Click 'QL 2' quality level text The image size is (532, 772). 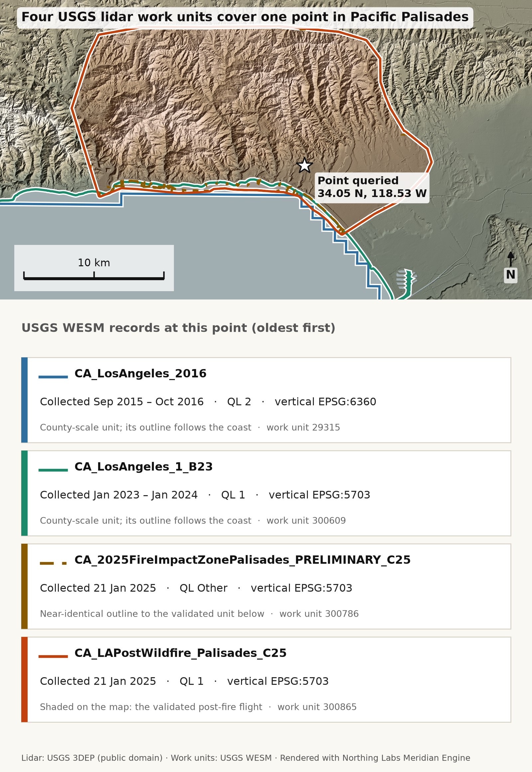239,402
